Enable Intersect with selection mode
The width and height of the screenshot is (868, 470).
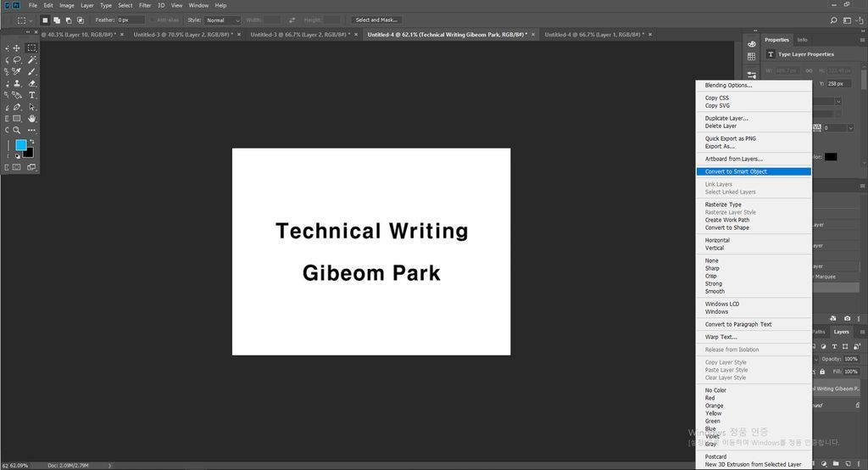point(81,20)
